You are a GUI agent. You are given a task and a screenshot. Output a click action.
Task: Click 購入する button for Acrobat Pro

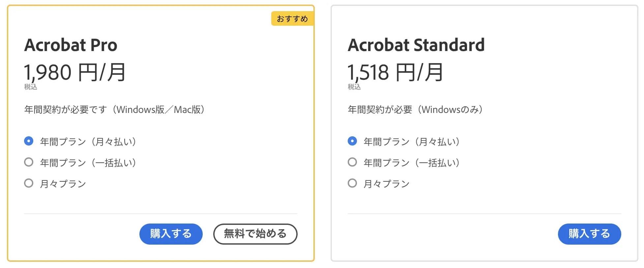pyautogui.click(x=171, y=234)
